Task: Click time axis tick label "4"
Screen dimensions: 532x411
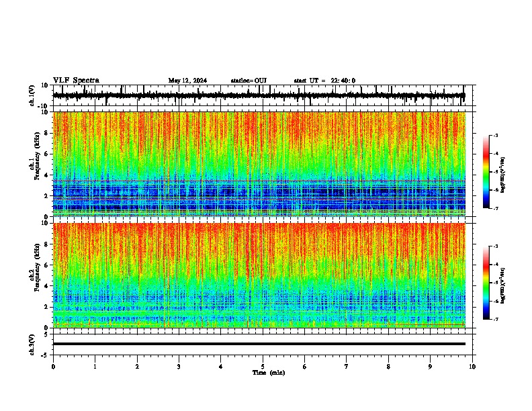Action: [x=221, y=367]
